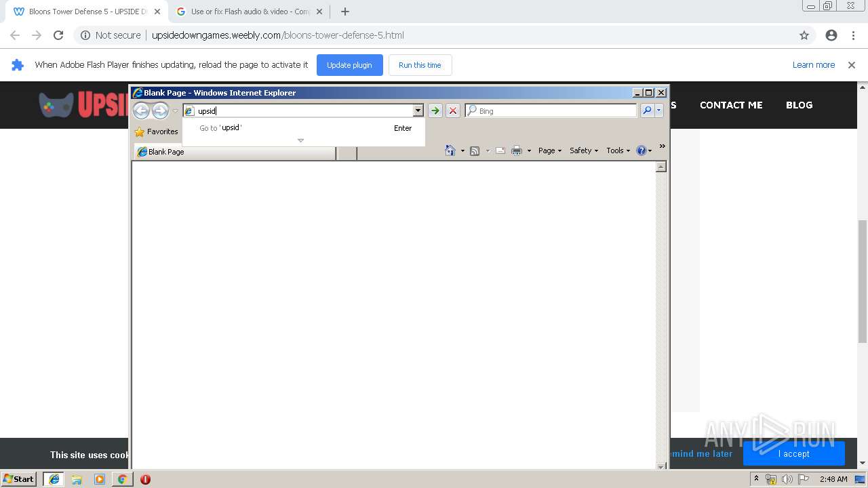
Task: Click the IE search magnifier button
Action: pyautogui.click(x=647, y=110)
